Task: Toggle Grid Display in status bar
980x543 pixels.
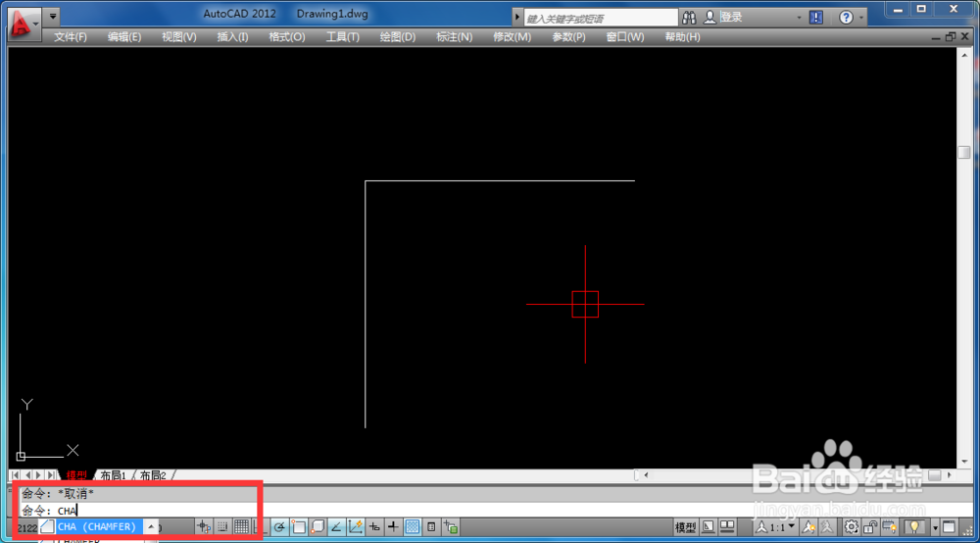Action: point(241,527)
